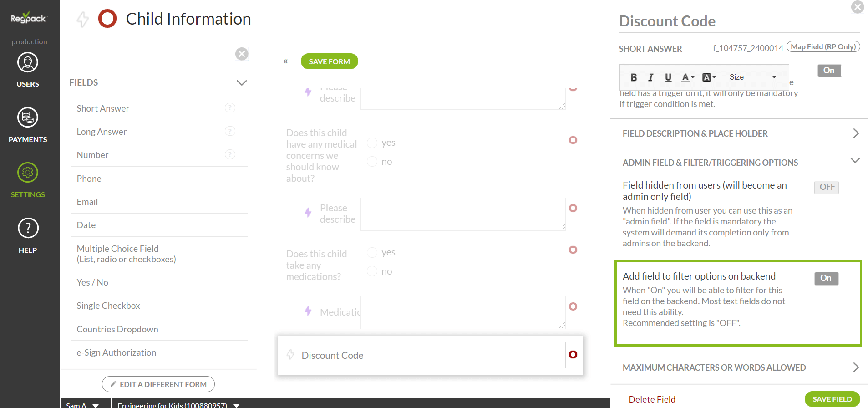Click the Discount Code input field
868x408 pixels.
tap(467, 355)
